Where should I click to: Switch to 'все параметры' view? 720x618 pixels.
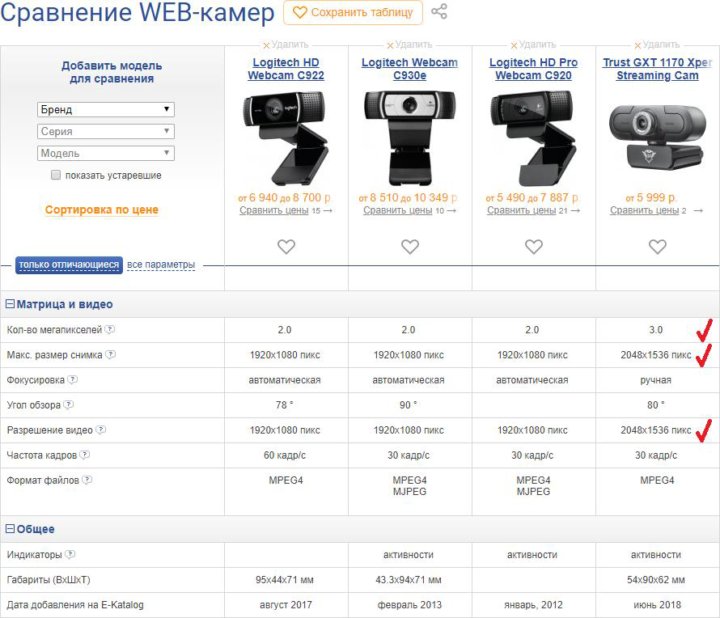point(160,265)
